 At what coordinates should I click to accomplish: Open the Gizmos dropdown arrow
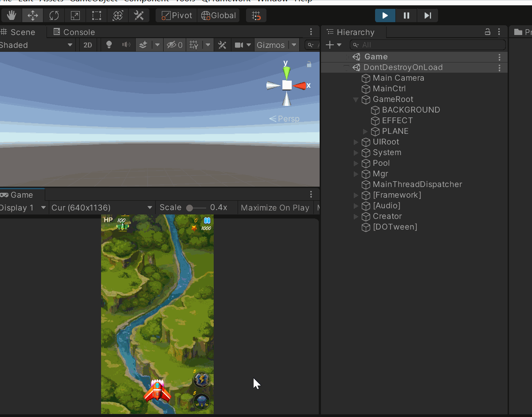pyautogui.click(x=294, y=45)
